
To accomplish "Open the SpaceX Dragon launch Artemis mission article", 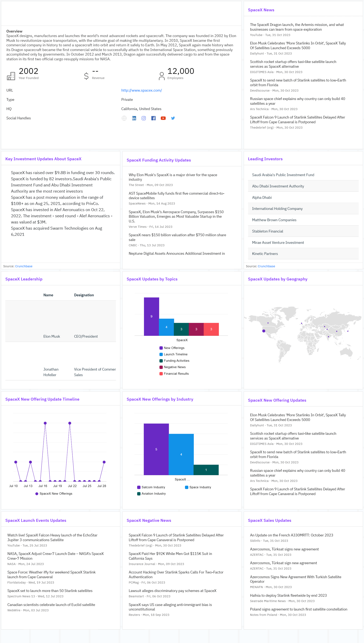I will pyautogui.click(x=297, y=27).
